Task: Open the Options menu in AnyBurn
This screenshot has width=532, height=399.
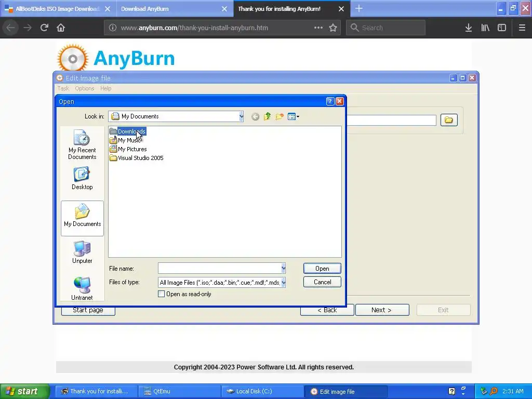Action: [x=85, y=88]
